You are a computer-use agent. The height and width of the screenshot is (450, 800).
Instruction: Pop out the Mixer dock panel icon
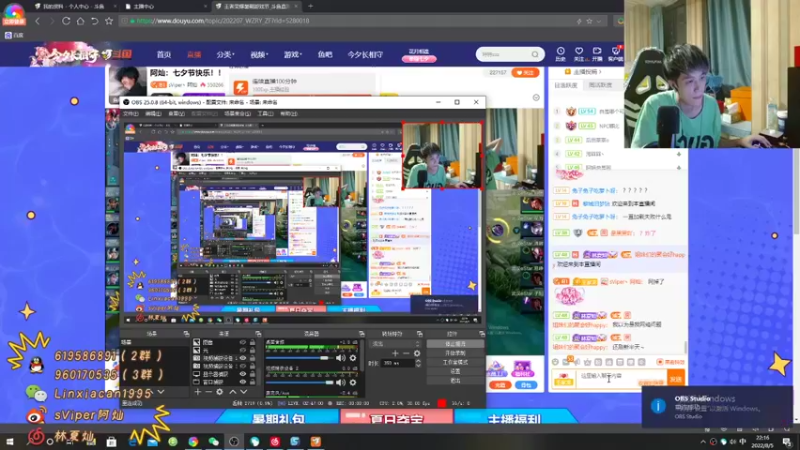click(361, 334)
